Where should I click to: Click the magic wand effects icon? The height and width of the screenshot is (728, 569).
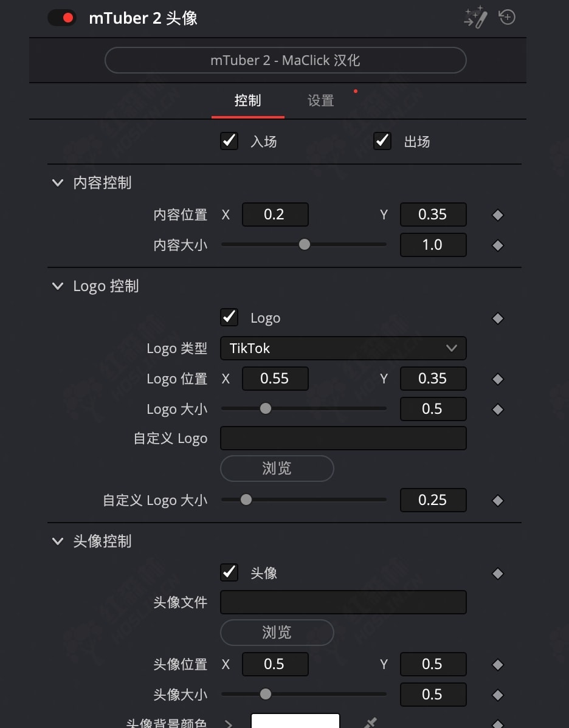475,18
